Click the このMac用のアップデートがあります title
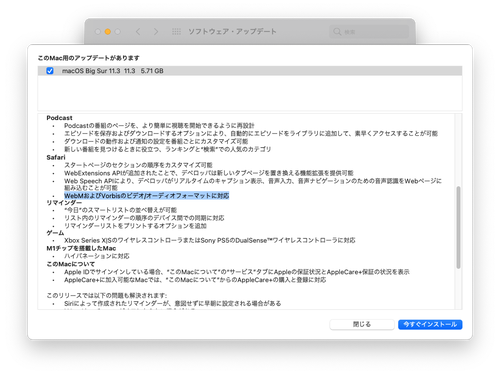The height and width of the screenshot is (376, 500). pos(89,58)
